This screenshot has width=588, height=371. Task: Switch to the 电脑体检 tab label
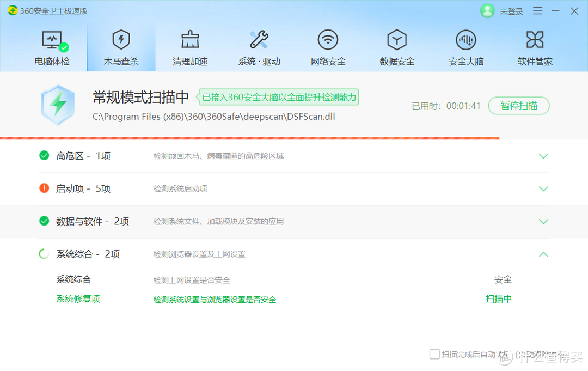[52, 62]
